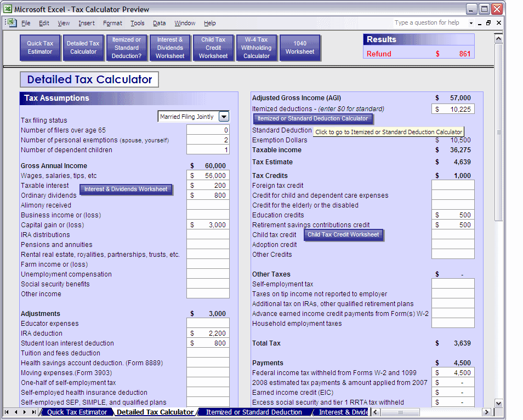Click next sheet tab arrow
Image resolution: width=523 pixels, height=420 pixels.
[25, 412]
